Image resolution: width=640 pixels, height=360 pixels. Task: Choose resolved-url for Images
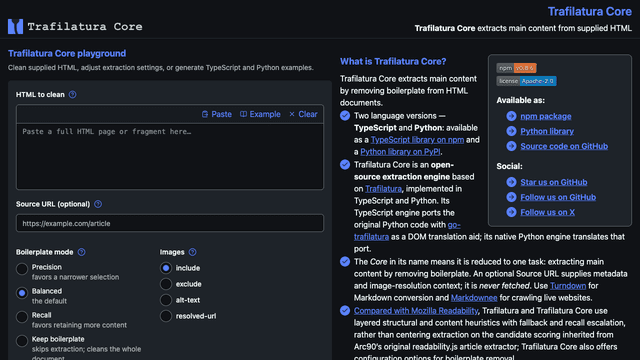click(x=166, y=316)
